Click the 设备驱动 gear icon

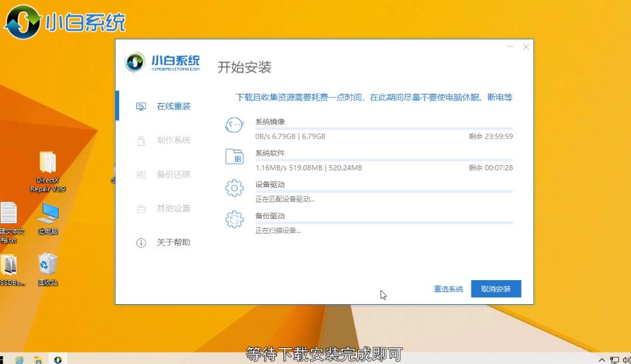click(234, 188)
